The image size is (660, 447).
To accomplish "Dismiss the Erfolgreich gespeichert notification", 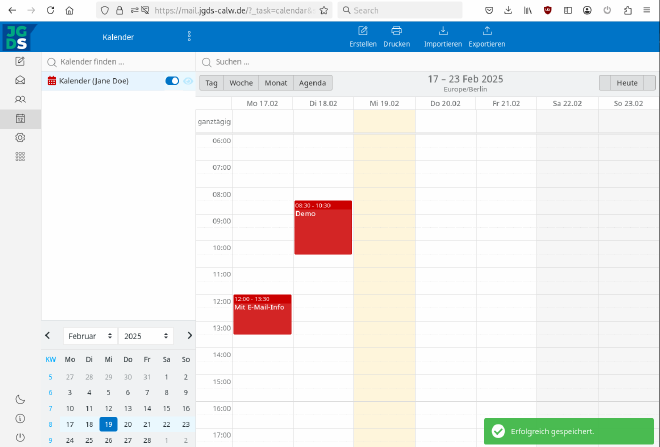I will [569, 431].
